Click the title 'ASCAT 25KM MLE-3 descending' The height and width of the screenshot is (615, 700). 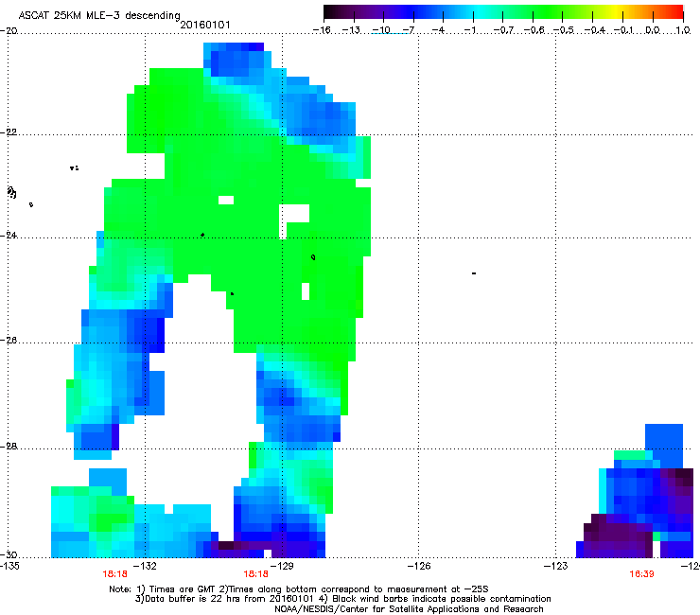click(99, 15)
